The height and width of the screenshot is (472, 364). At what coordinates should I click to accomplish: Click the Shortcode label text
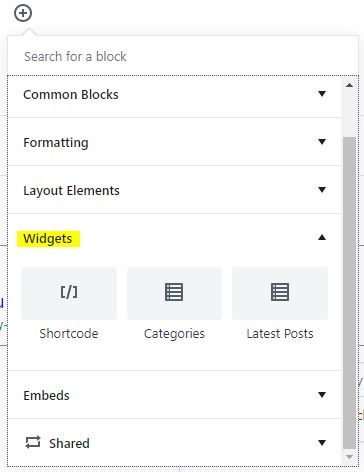[x=69, y=334]
